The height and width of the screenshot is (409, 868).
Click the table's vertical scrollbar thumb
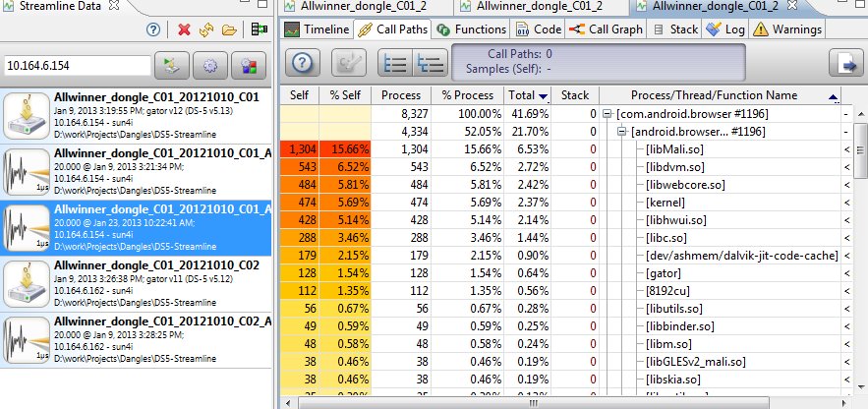(861, 150)
